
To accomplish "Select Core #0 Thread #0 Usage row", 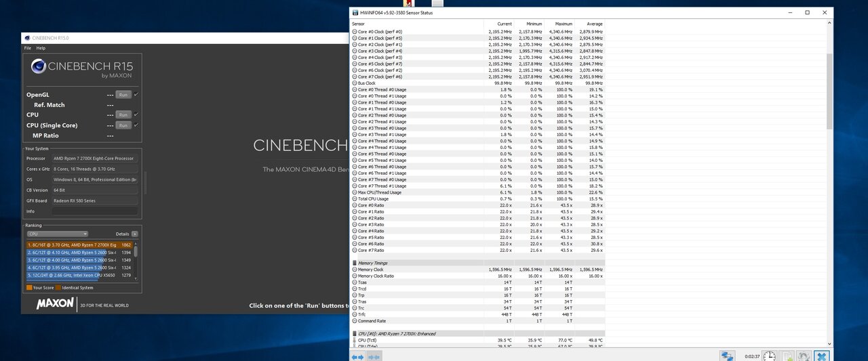I will [x=477, y=89].
